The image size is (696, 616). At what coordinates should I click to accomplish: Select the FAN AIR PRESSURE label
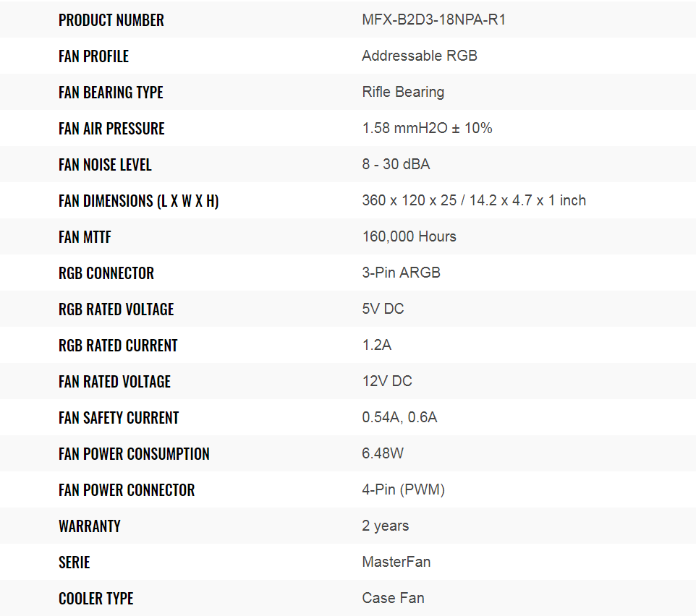(x=111, y=129)
